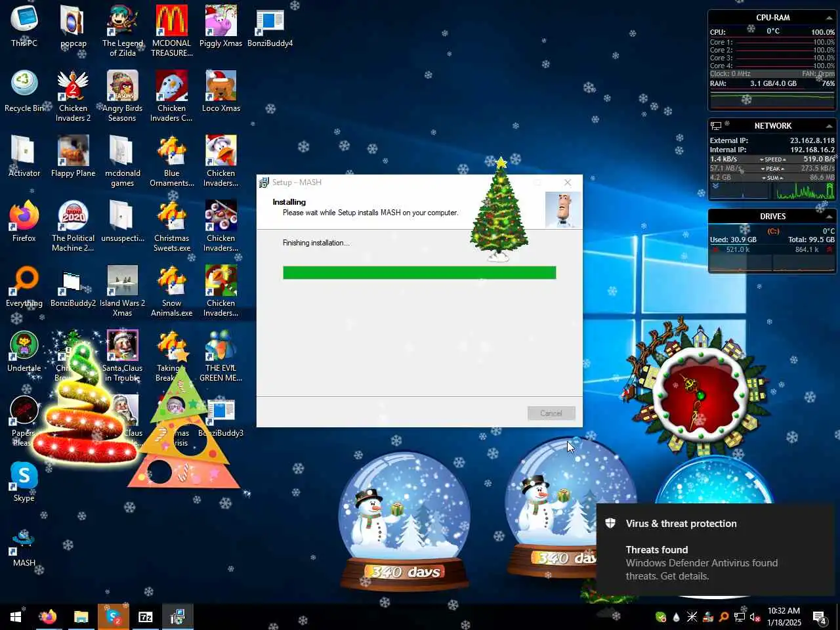This screenshot has height=630, width=840.
Task: Launch Angry Birds Seasons shortcut
Action: (x=122, y=96)
